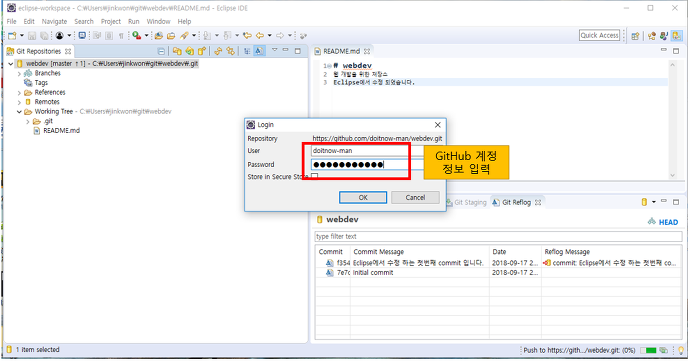694x361 pixels.
Task: Click the lightbulb tip icon in status bar
Action: [x=681, y=350]
